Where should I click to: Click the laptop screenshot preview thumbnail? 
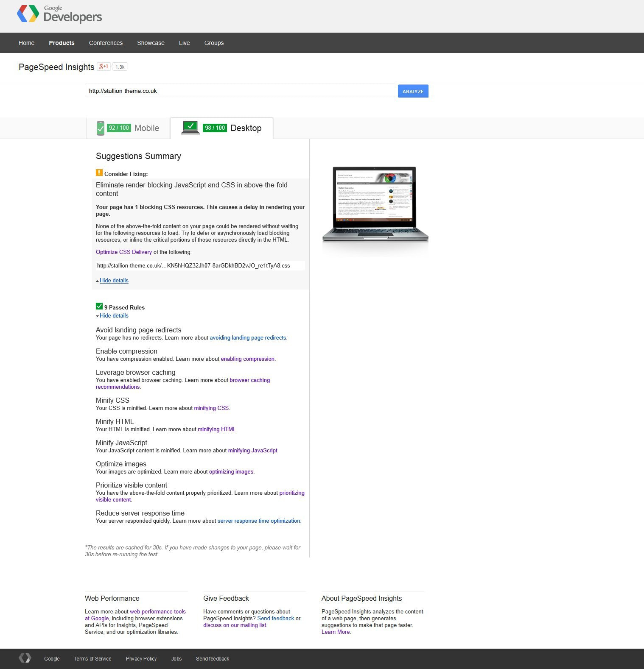(375, 204)
